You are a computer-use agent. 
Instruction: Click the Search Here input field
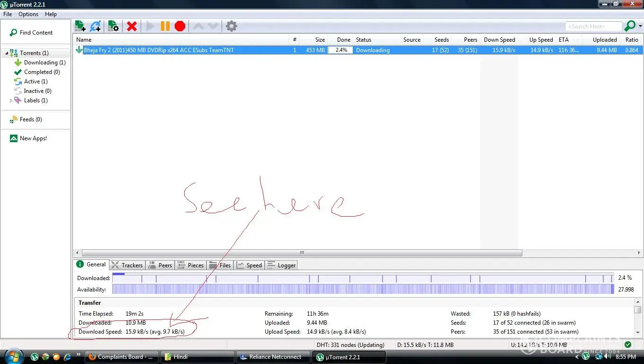click(593, 27)
